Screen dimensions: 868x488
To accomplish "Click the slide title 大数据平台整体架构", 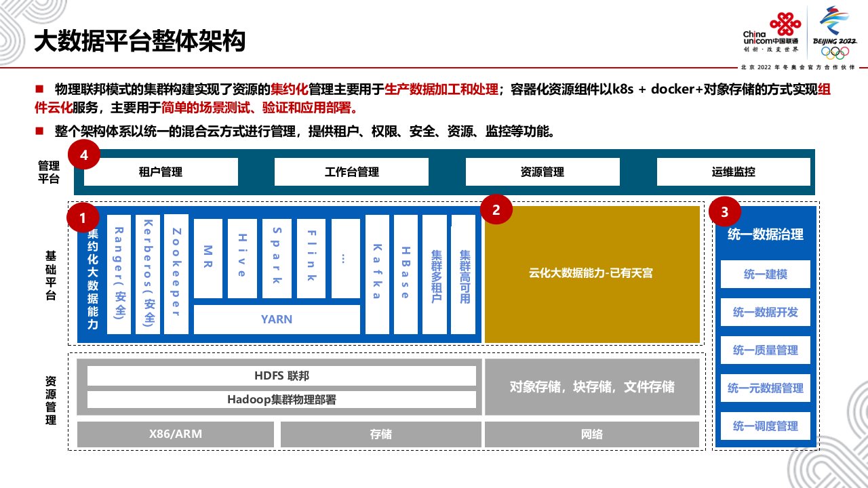I will tap(140, 41).
